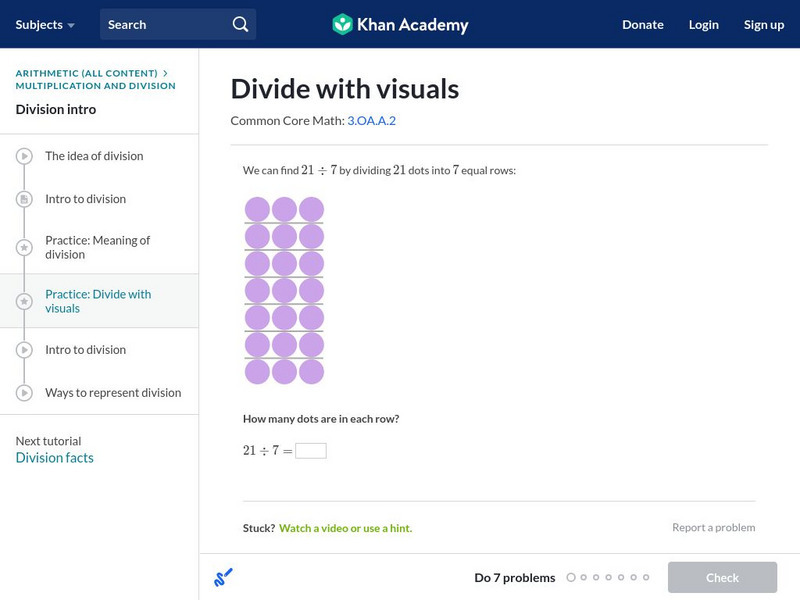Open the scratchpad pencil tool
The width and height of the screenshot is (800, 600).
[222, 577]
